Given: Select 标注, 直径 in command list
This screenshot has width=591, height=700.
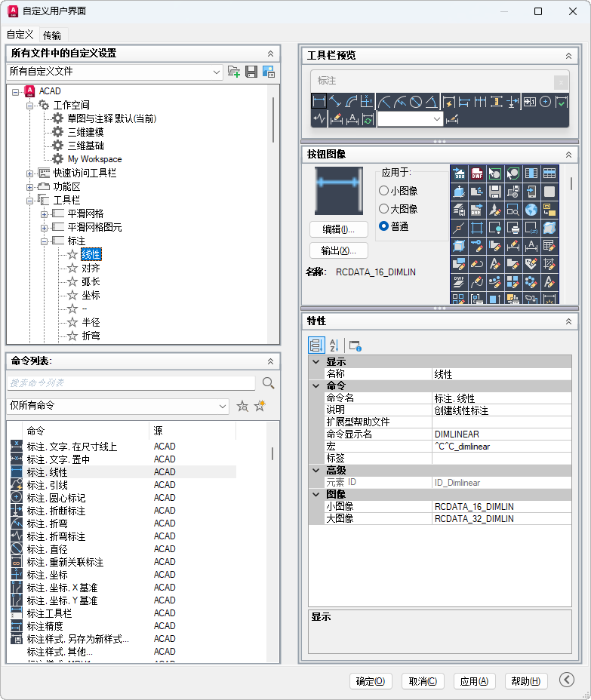Looking at the screenshot, I should pos(47,549).
